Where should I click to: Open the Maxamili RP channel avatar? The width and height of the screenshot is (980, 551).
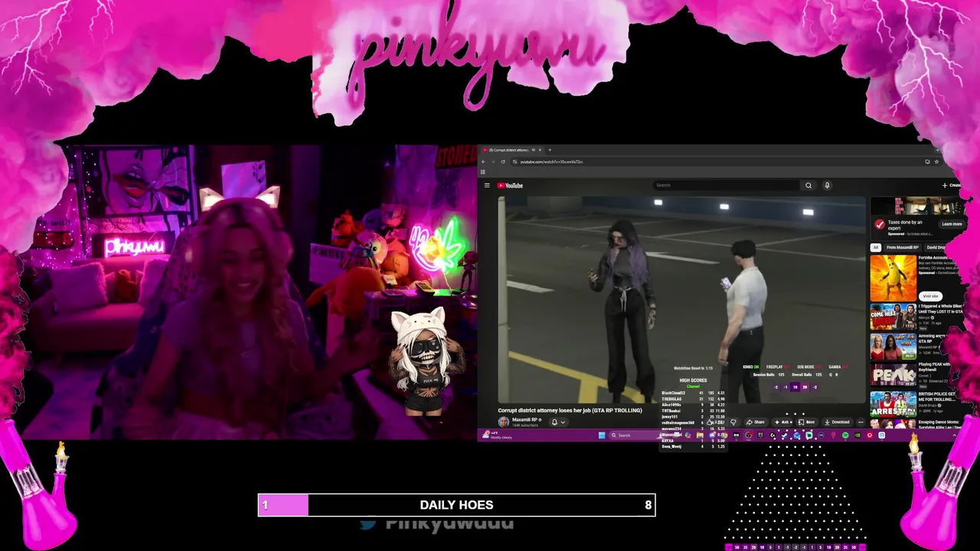coord(503,422)
